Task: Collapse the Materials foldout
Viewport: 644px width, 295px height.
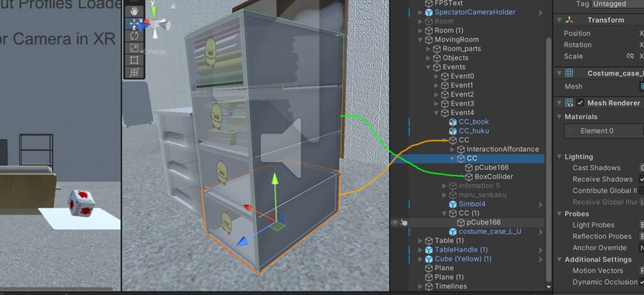Action: [x=559, y=117]
